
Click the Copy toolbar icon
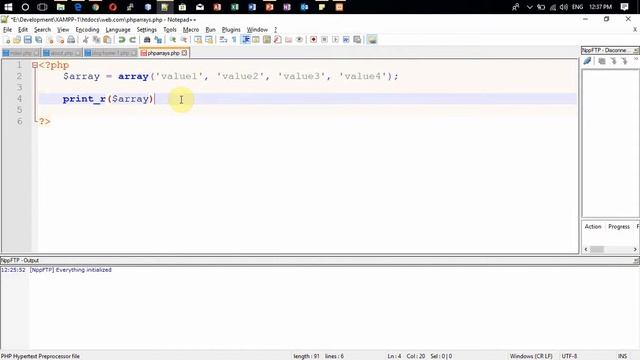[96, 40]
